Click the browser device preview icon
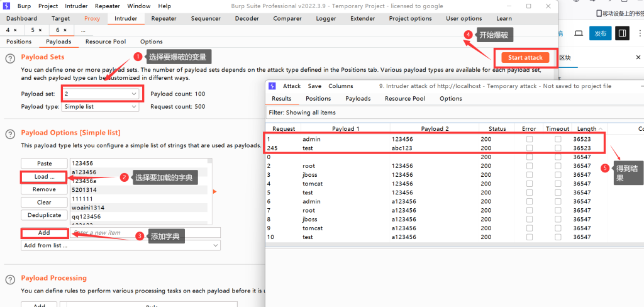The width and height of the screenshot is (644, 307). coord(579,33)
